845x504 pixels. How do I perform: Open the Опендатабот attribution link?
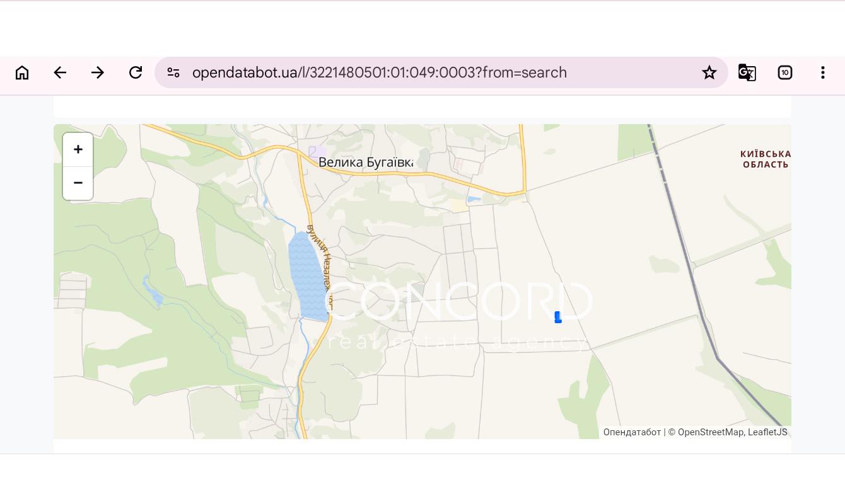632,432
